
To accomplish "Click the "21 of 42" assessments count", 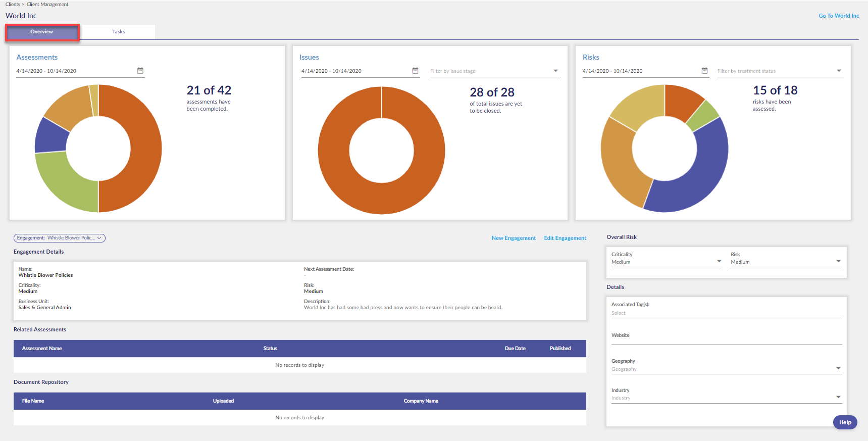I will 209,90.
